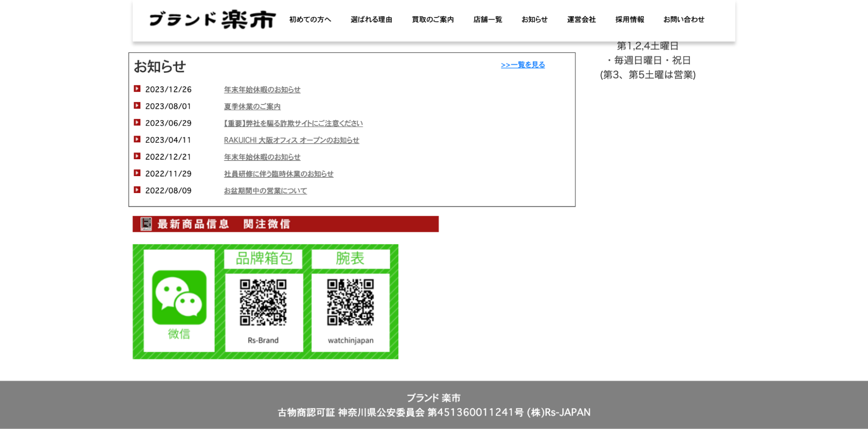Click red arrow bullet beside 2023/12/26
The image size is (868, 429).
[x=137, y=89]
